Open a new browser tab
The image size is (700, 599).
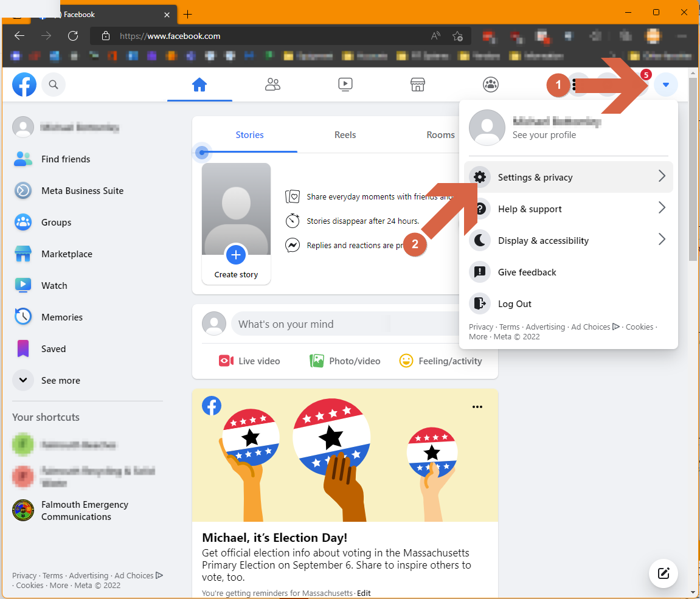click(x=188, y=14)
